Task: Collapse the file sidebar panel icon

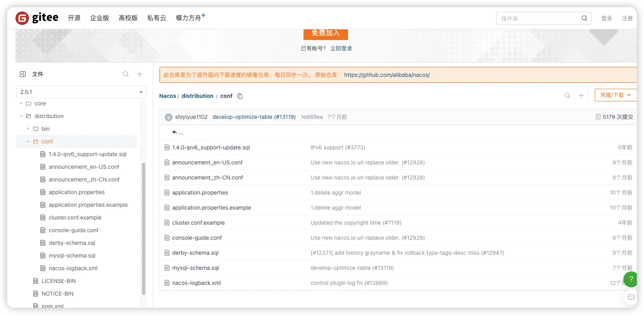Action: (23, 74)
